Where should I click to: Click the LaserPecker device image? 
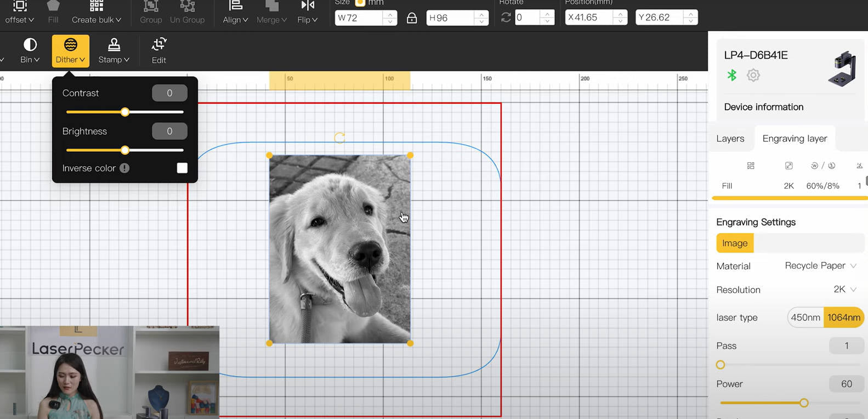[x=842, y=69]
